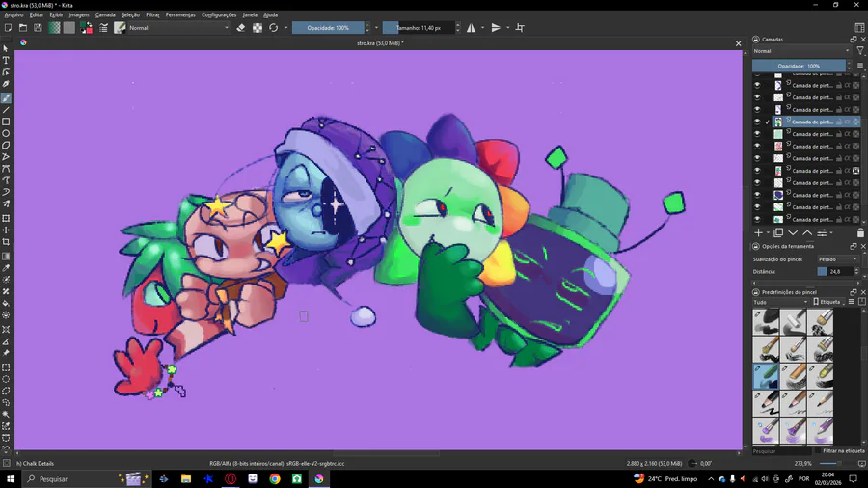Hide the currently selected layer
The image size is (868, 488).
[757, 122]
